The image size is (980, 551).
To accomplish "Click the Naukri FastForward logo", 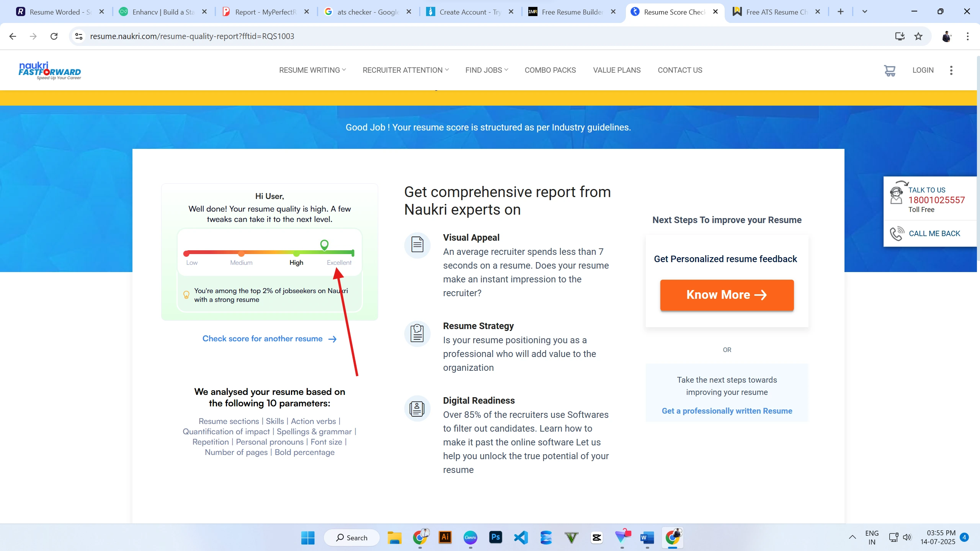I will click(50, 70).
